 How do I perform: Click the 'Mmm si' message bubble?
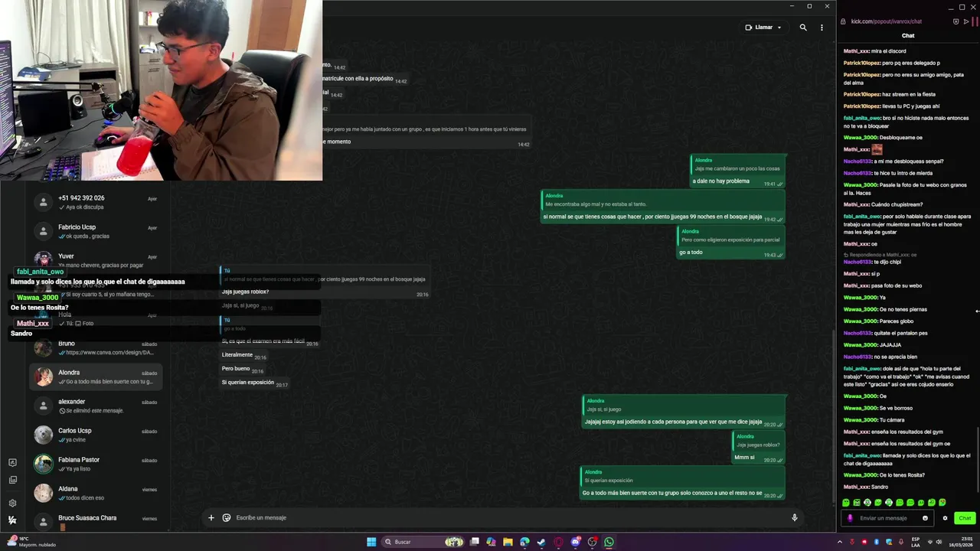click(758, 448)
